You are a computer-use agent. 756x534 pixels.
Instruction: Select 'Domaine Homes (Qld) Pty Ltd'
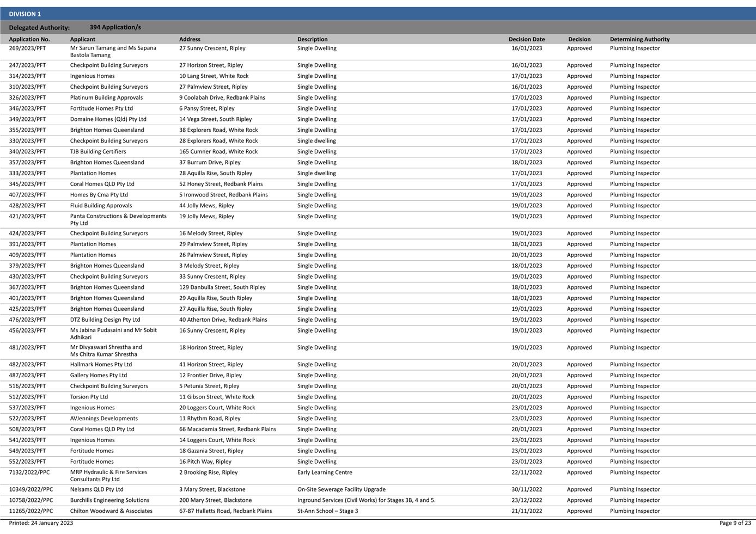point(108,119)
